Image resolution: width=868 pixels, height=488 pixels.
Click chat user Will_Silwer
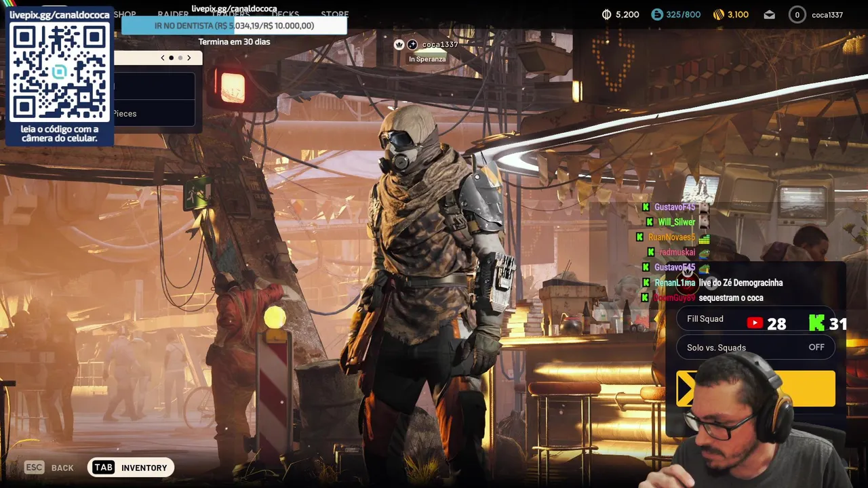(x=676, y=222)
